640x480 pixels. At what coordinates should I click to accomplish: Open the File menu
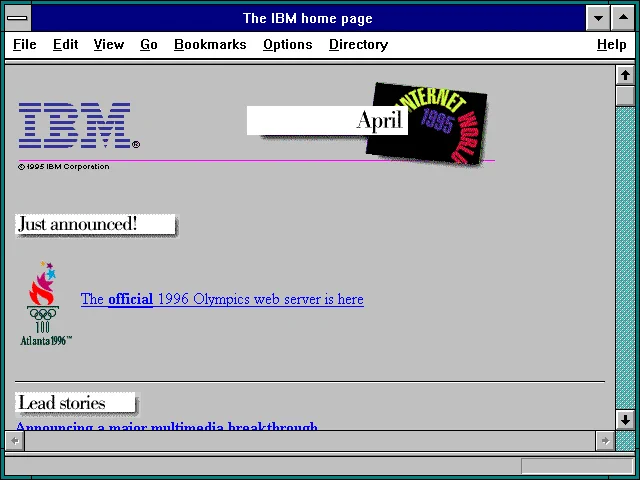pyautogui.click(x=24, y=44)
